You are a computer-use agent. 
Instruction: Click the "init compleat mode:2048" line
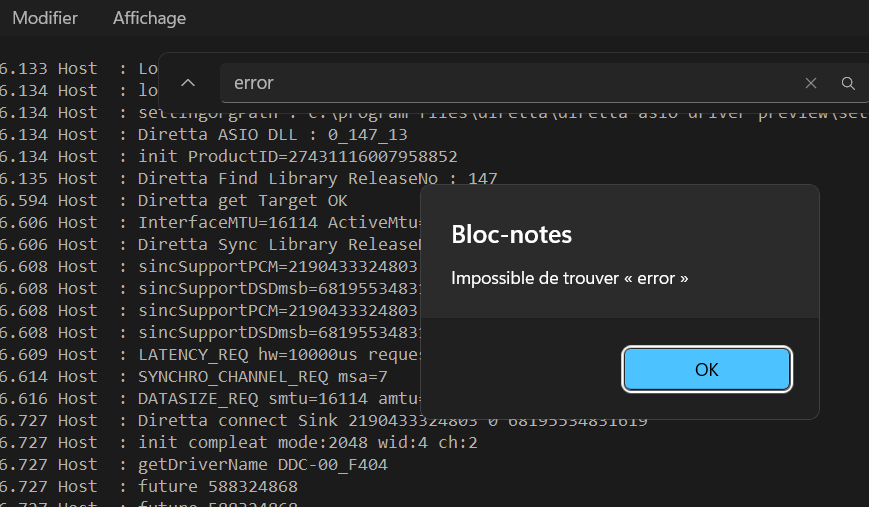(307, 443)
